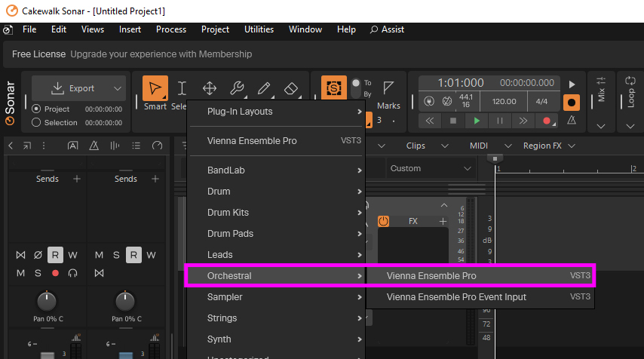Collapse the track with the up chevron

click(x=444, y=205)
